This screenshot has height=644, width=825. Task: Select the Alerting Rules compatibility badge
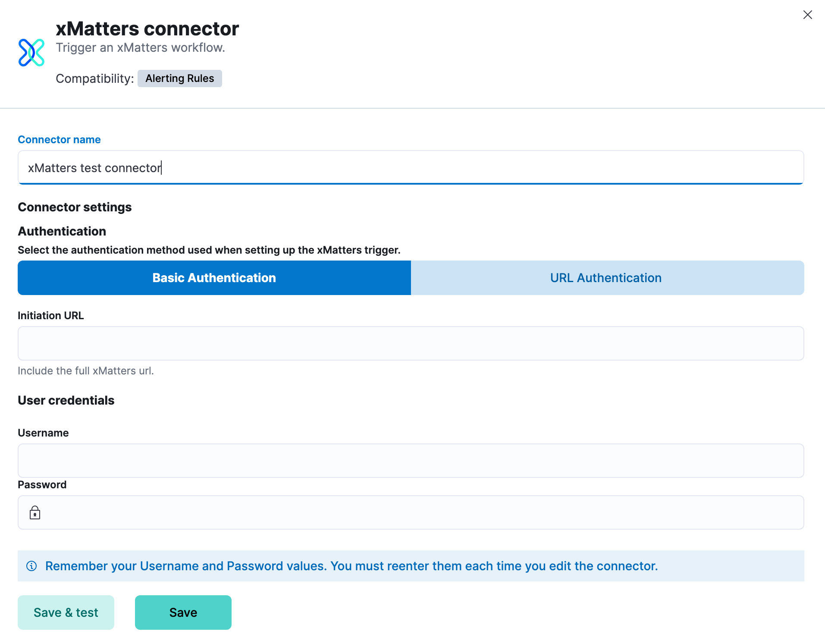pyautogui.click(x=179, y=78)
